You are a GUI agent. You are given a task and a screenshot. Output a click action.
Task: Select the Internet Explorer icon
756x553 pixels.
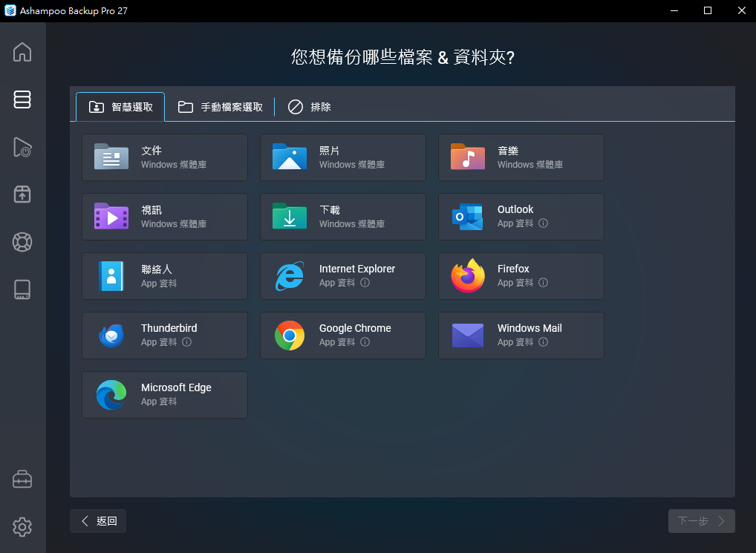(x=290, y=276)
